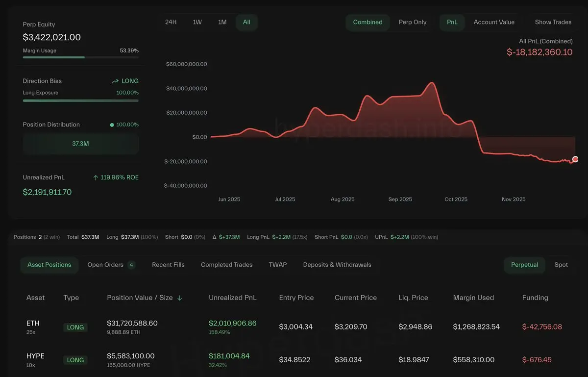This screenshot has width=588, height=377.
Task: Sort by Liq. Price column header
Action: (x=413, y=298)
